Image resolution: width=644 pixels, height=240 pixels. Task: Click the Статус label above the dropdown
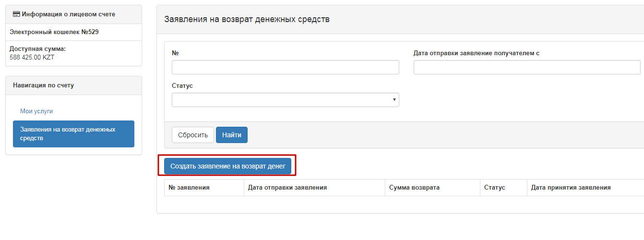pos(182,85)
